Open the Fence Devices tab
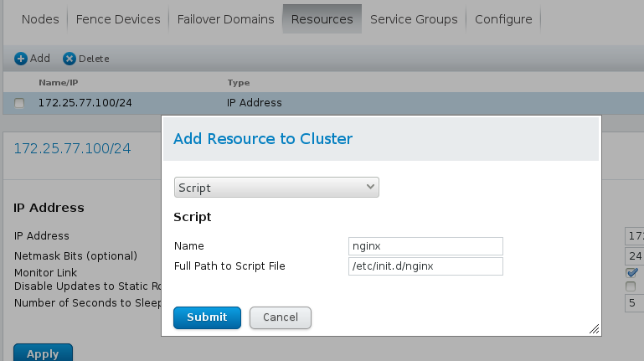644x361 pixels. coord(118,19)
